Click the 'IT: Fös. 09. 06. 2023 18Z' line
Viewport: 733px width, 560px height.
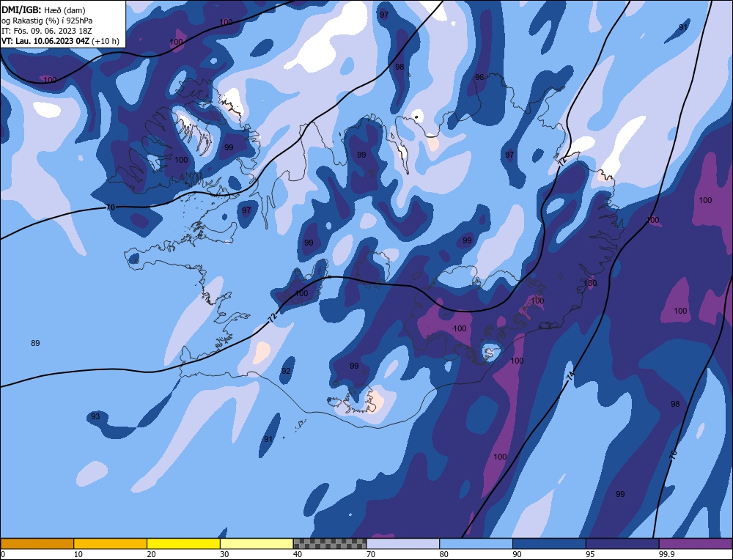(x=47, y=31)
